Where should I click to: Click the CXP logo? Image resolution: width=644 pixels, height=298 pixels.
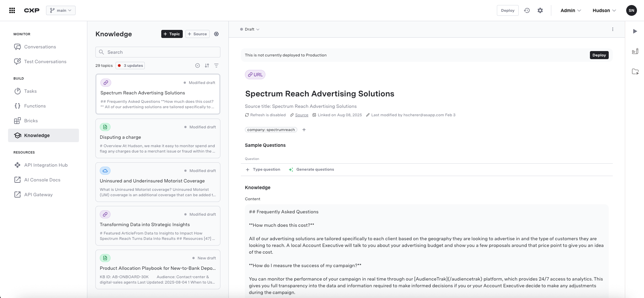(x=32, y=10)
